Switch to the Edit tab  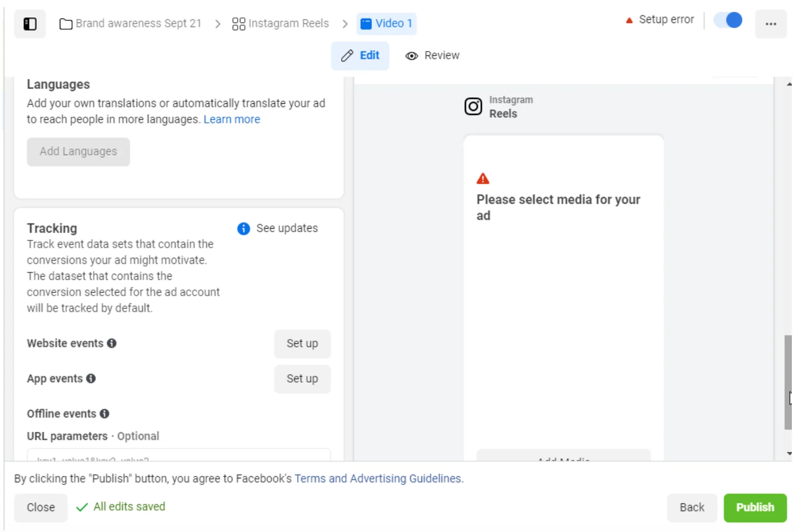point(360,56)
